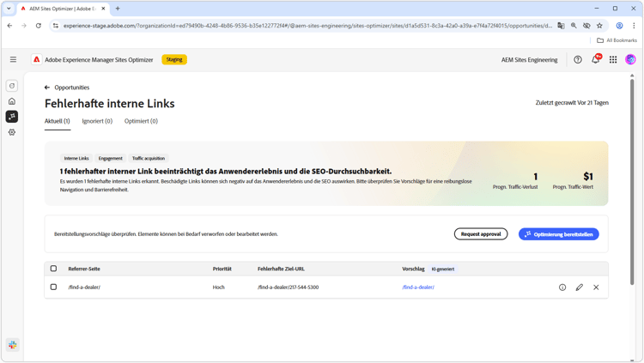Click the /find-a-dealer/ referrer page cell
The image size is (644, 363).
coord(84,287)
